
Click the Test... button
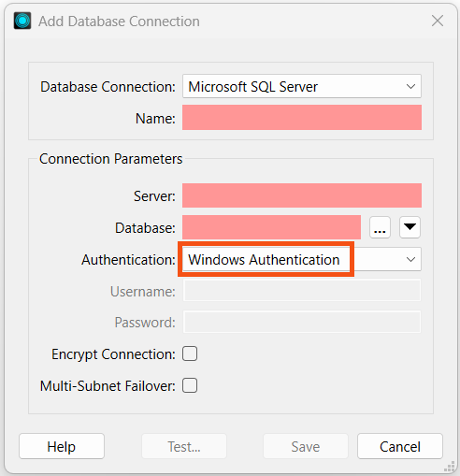click(x=184, y=446)
